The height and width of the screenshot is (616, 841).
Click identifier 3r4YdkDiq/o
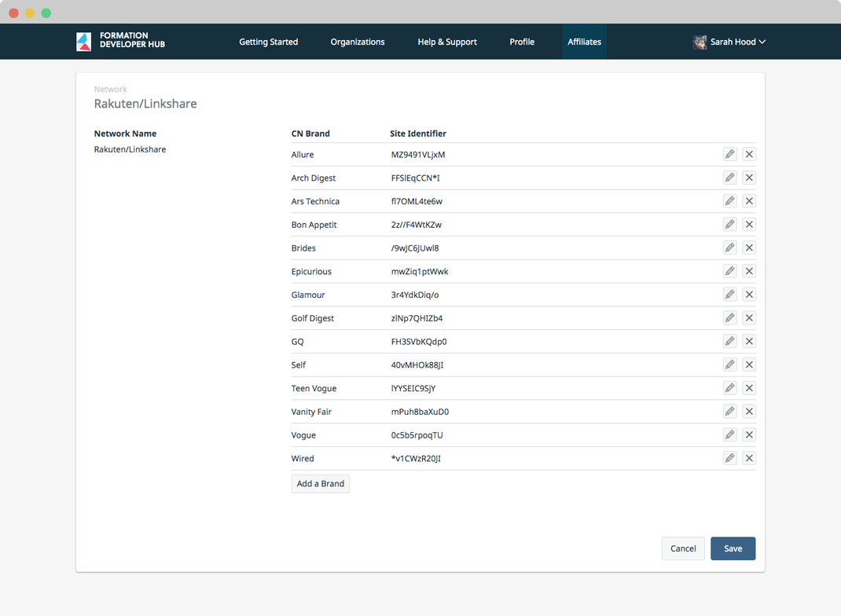pos(414,295)
